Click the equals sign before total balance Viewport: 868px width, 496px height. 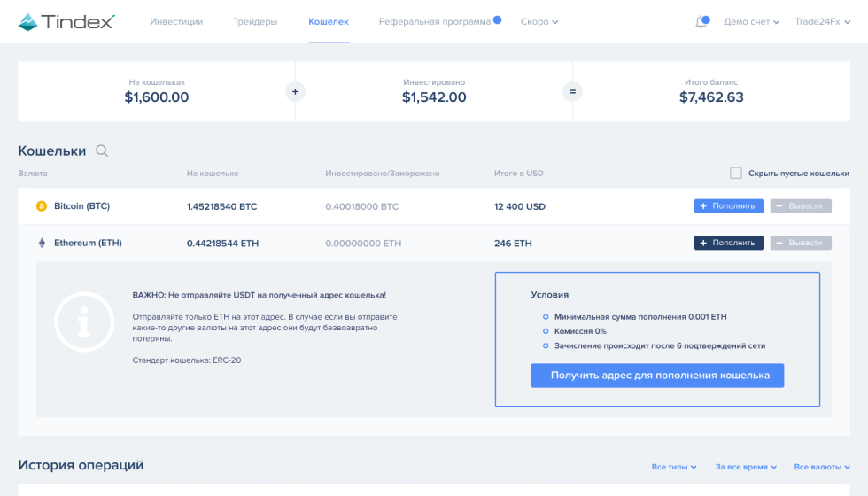pos(572,91)
